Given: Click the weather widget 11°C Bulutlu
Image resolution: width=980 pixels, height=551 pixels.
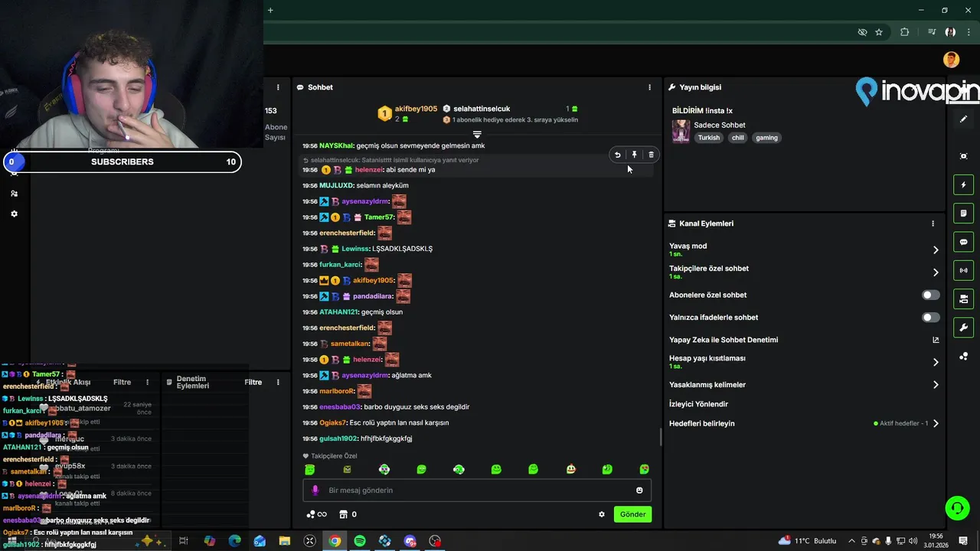Looking at the screenshot, I should click(x=808, y=541).
